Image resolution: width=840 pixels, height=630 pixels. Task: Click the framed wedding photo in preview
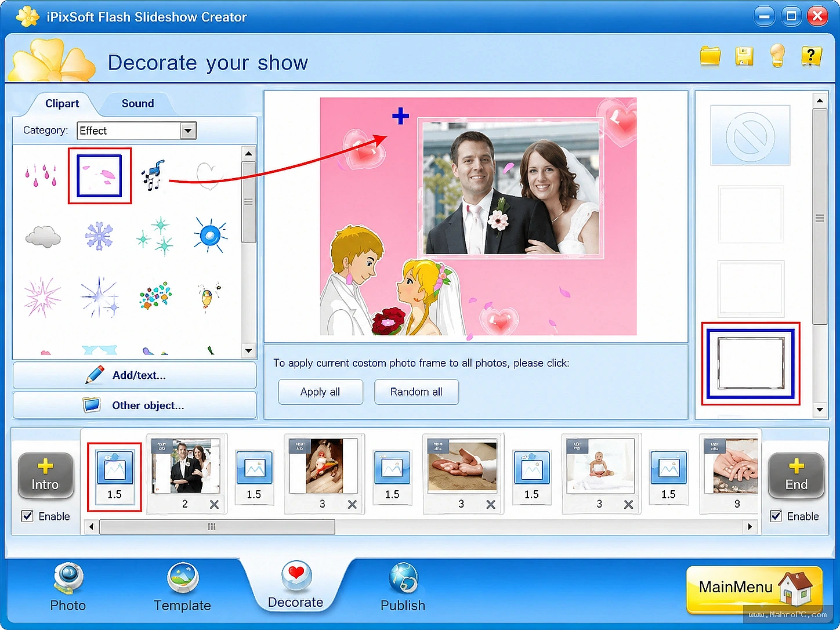[510, 189]
